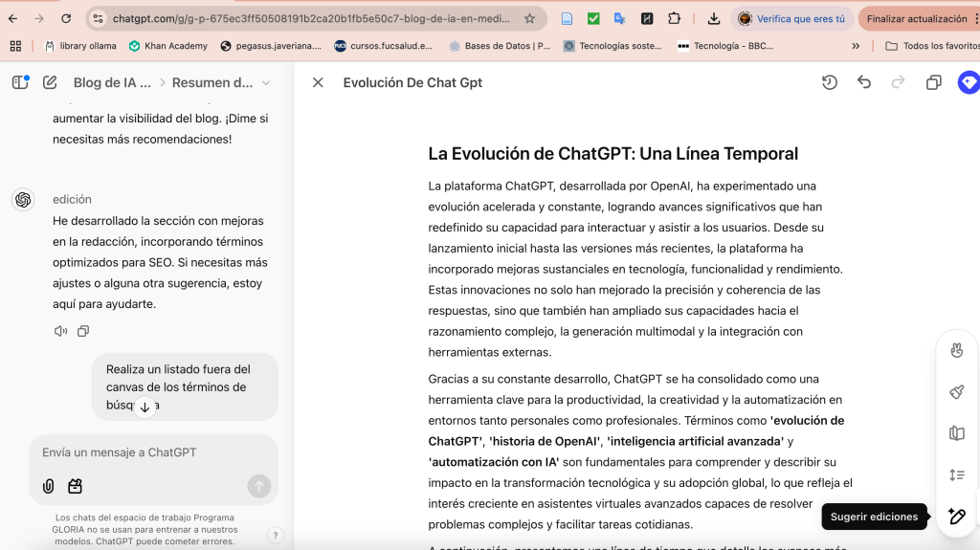Viewport: 980px width, 550px height.
Task: Open the reading level tool
Action: [956, 433]
